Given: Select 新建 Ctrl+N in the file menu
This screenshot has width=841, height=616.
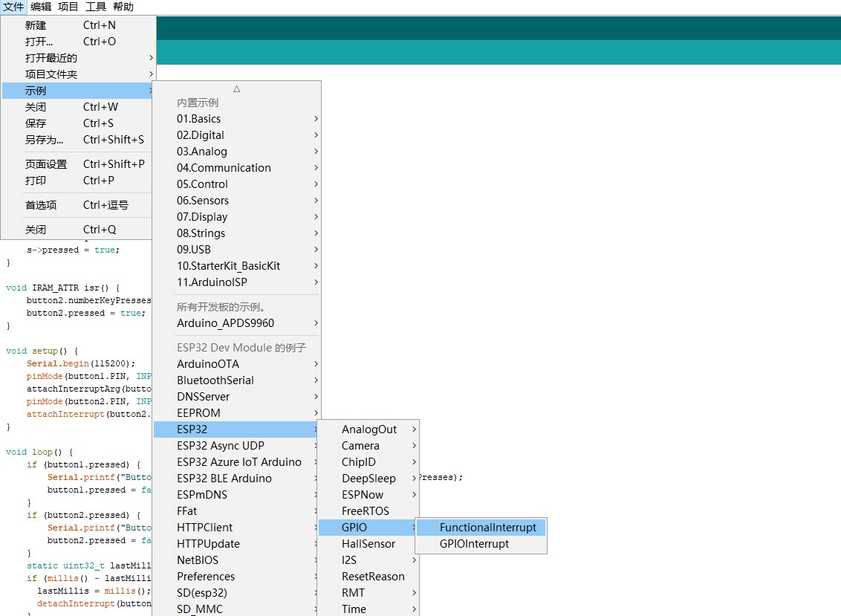Looking at the screenshot, I should [78, 25].
